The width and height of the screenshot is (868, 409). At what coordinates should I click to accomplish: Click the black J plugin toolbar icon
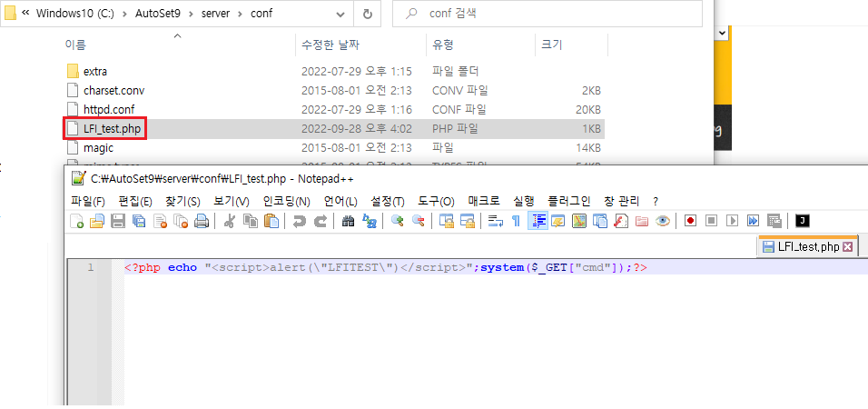click(802, 221)
